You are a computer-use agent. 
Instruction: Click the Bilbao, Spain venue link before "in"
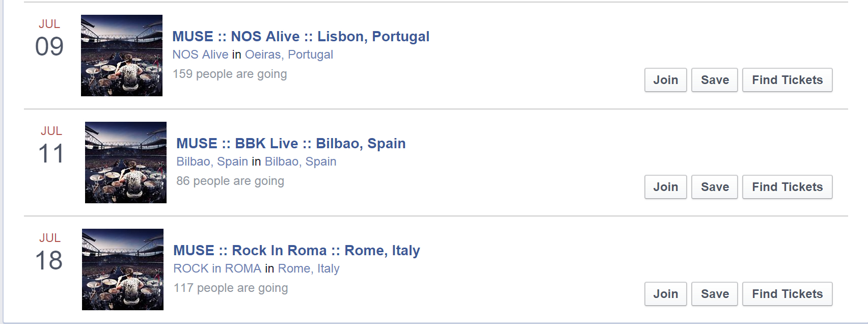click(212, 161)
